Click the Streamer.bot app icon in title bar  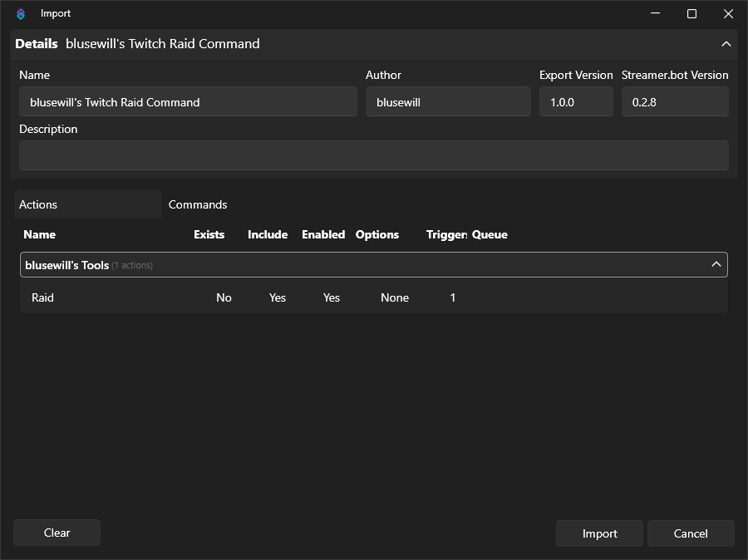coord(21,14)
